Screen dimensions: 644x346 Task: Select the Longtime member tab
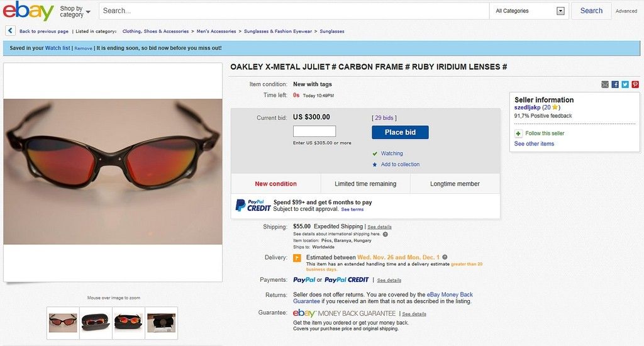(455, 184)
